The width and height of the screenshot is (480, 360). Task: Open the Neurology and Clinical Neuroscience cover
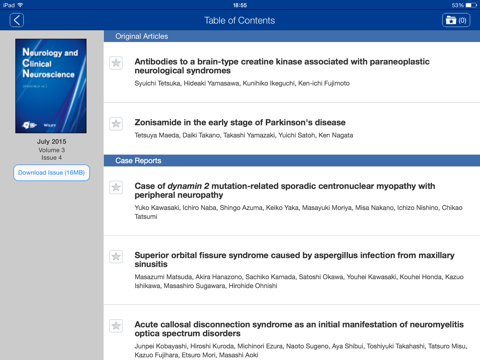pyautogui.click(x=51, y=86)
